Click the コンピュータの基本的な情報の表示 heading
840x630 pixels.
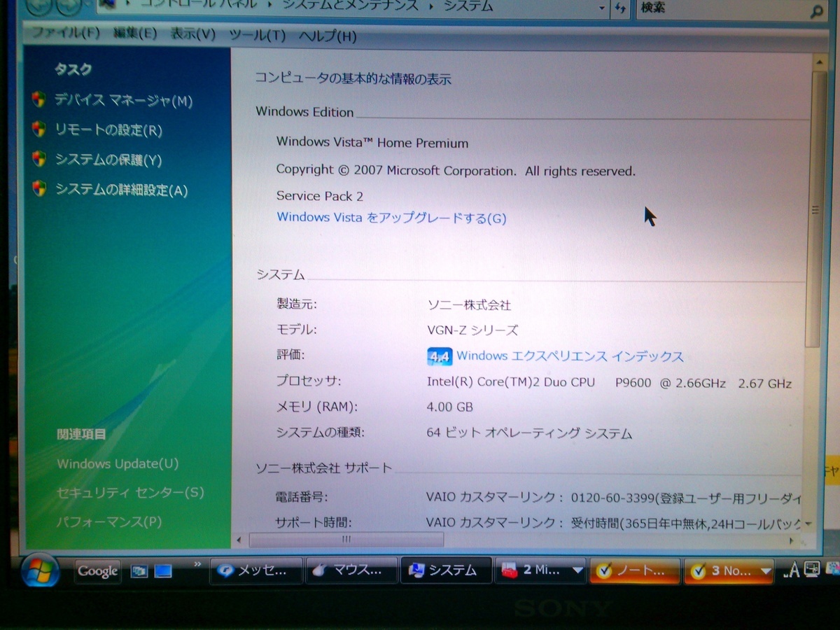(x=353, y=78)
